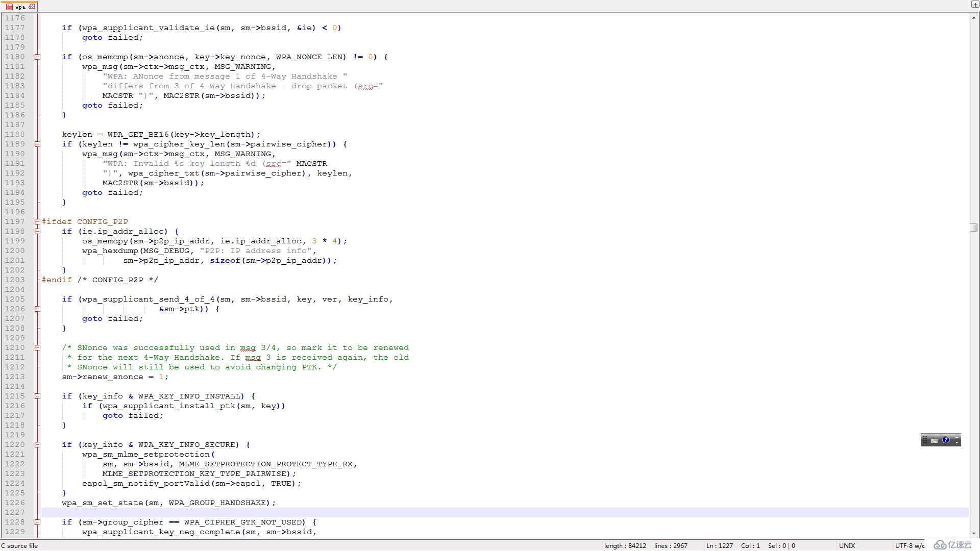Place cursor on wpa_supplicant_validate_ie call

[x=149, y=28]
